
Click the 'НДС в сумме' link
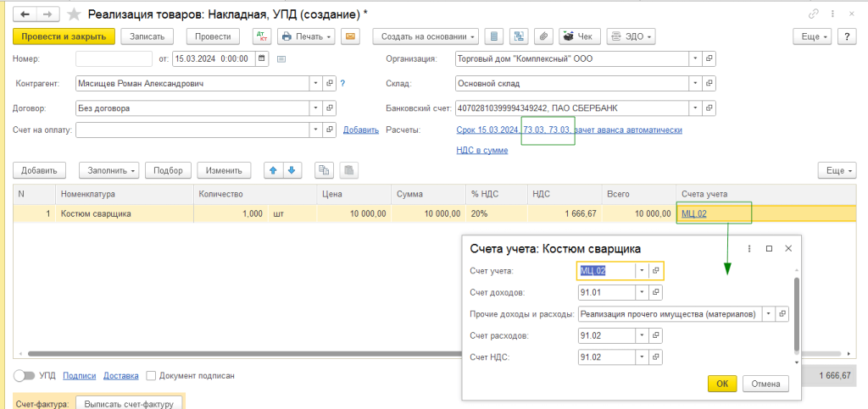click(481, 150)
